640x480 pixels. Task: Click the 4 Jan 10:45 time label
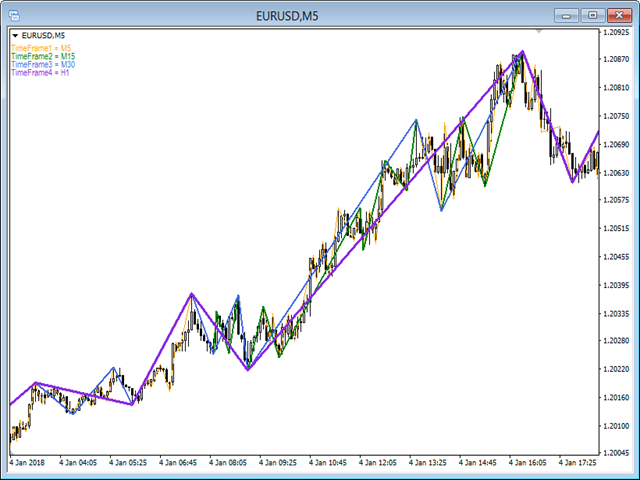pyautogui.click(x=328, y=463)
